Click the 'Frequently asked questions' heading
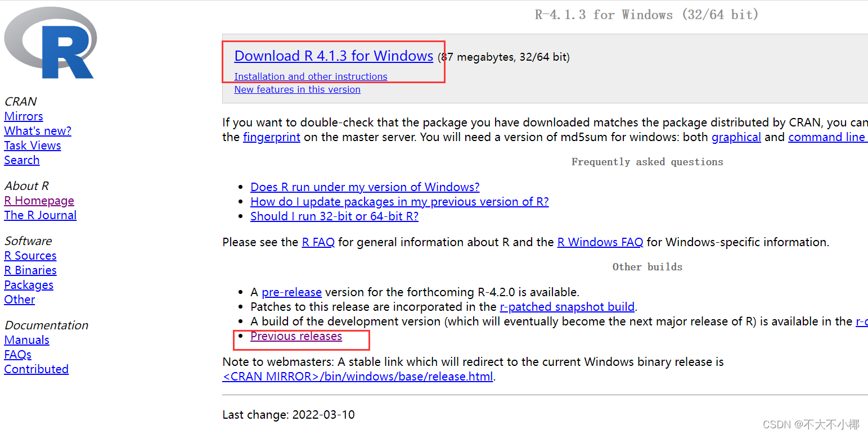This screenshot has width=868, height=435. coord(647,162)
